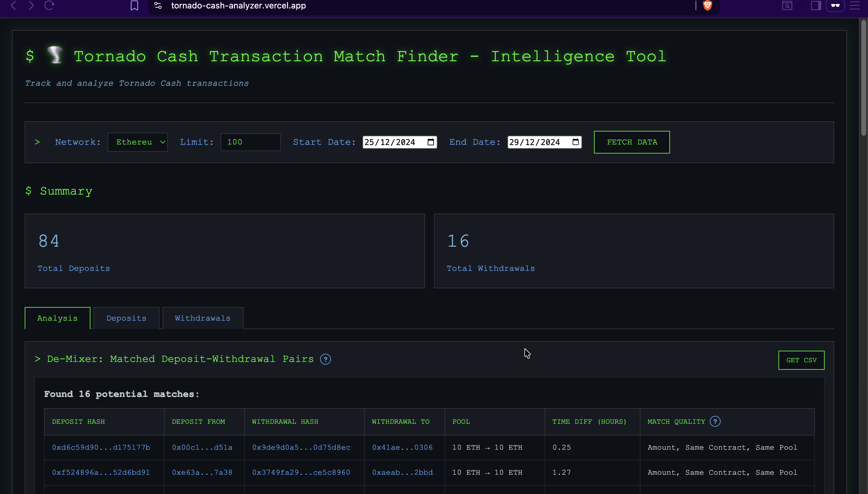Switch to the Withdrawals tab
This screenshot has width=868, height=494.
pos(203,318)
